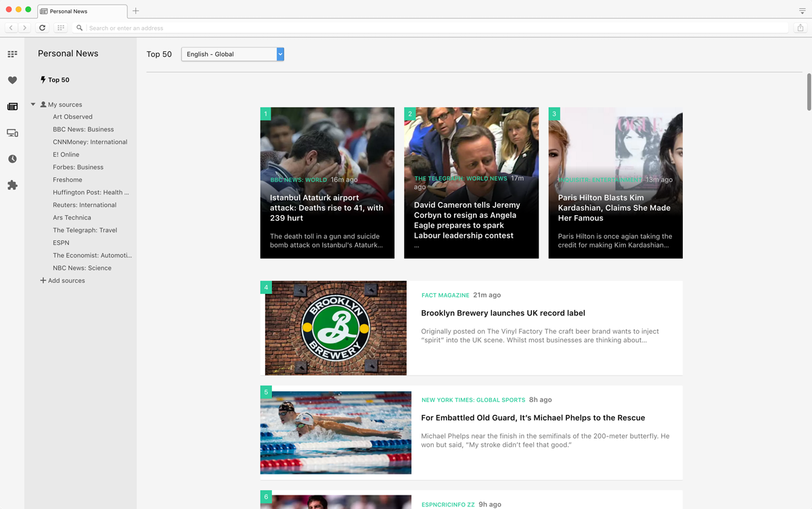Open History clock icon in sidebar

[12, 159]
